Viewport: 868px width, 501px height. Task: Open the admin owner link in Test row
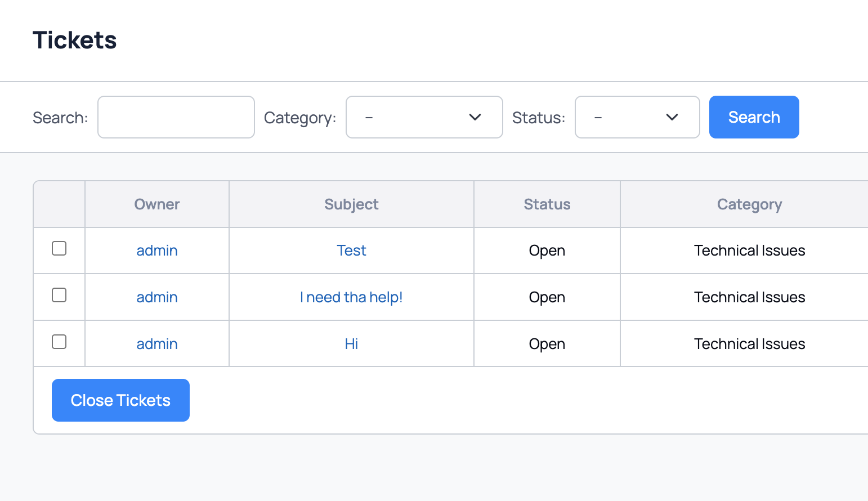click(x=157, y=250)
